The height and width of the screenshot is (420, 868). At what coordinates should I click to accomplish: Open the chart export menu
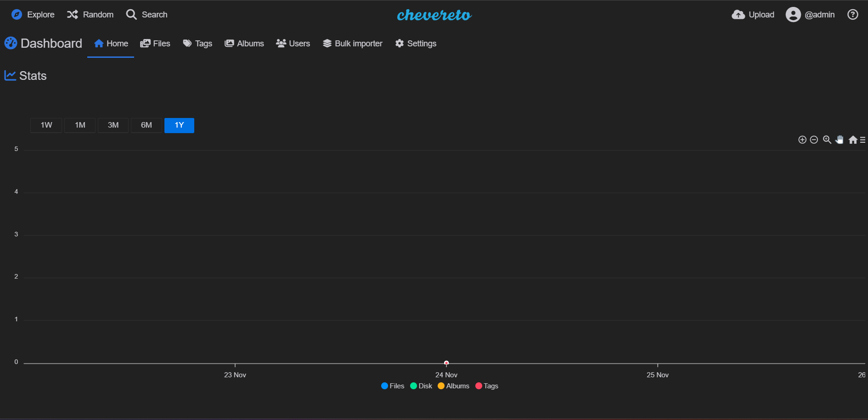[x=862, y=140]
